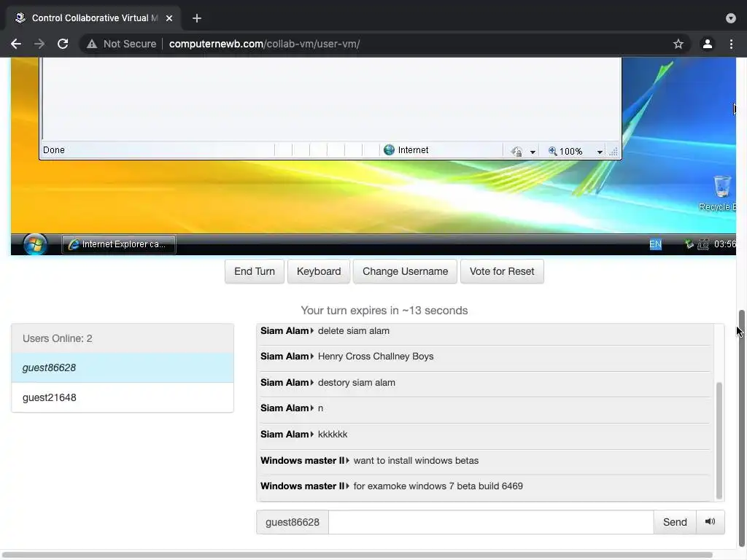The height and width of the screenshot is (560, 747).
Task: Click the Done status text in IE
Action: (54, 150)
